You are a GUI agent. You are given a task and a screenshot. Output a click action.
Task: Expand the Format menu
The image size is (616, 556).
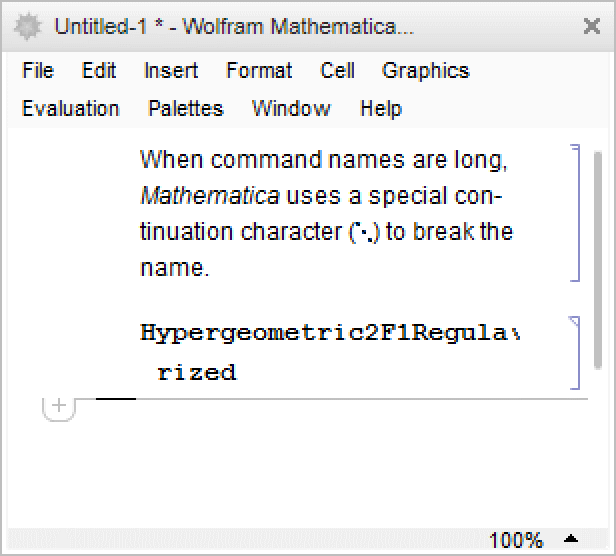[259, 71]
